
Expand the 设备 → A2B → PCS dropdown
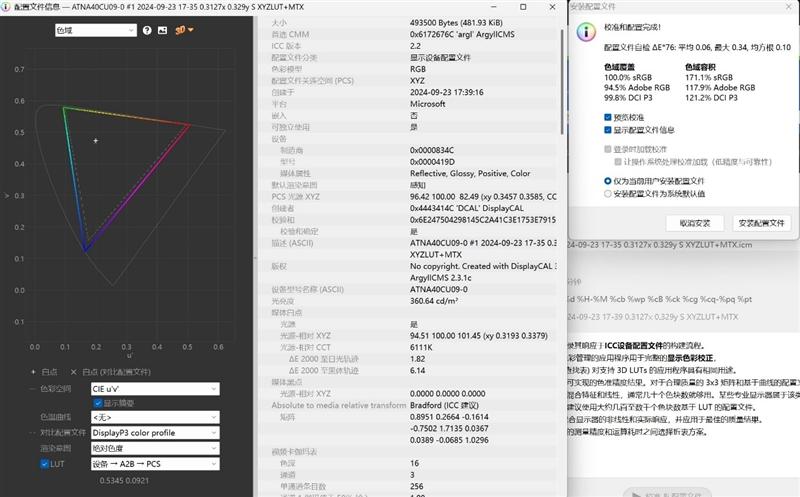(x=154, y=464)
